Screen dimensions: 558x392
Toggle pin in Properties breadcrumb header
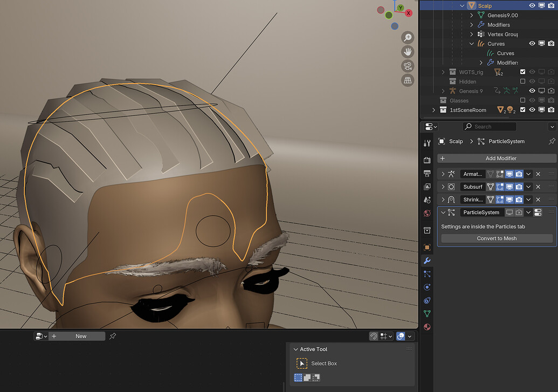[x=552, y=141]
